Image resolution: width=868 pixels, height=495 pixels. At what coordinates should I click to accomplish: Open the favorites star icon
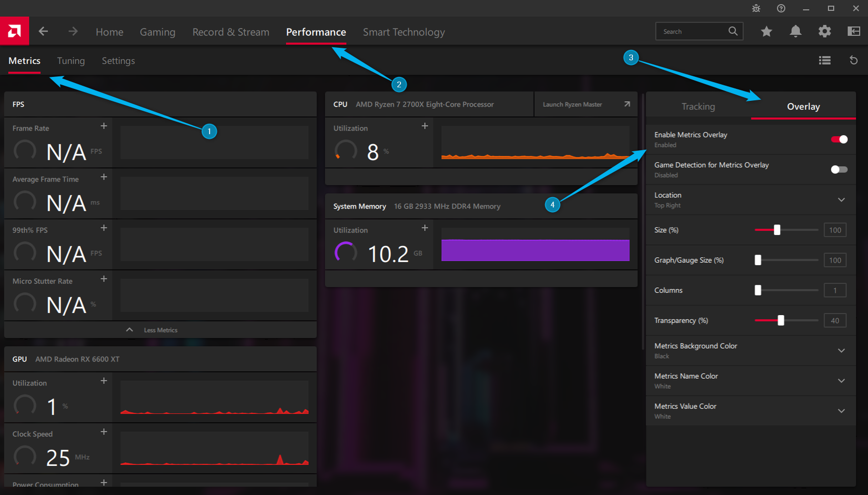(766, 32)
